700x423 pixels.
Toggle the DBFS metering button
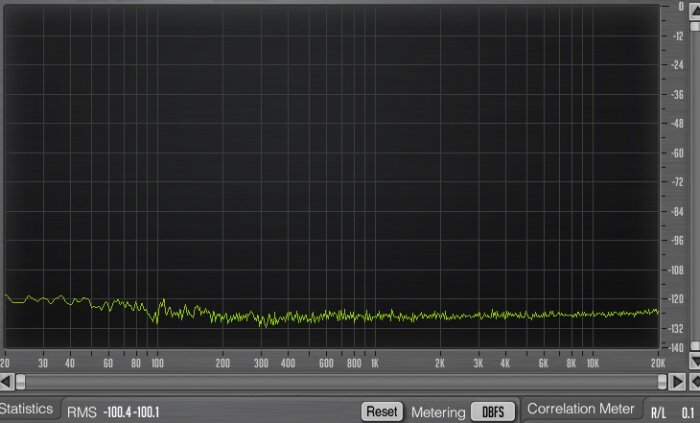[x=493, y=411]
